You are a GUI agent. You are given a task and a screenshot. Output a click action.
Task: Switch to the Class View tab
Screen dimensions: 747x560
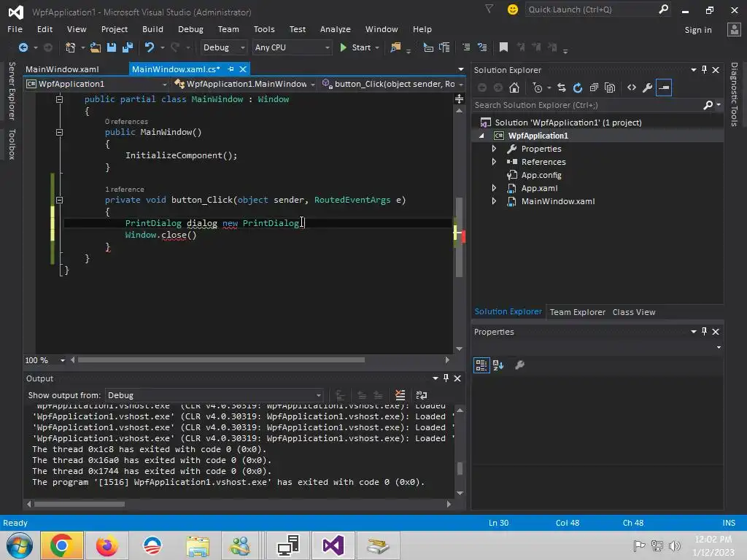pyautogui.click(x=634, y=312)
